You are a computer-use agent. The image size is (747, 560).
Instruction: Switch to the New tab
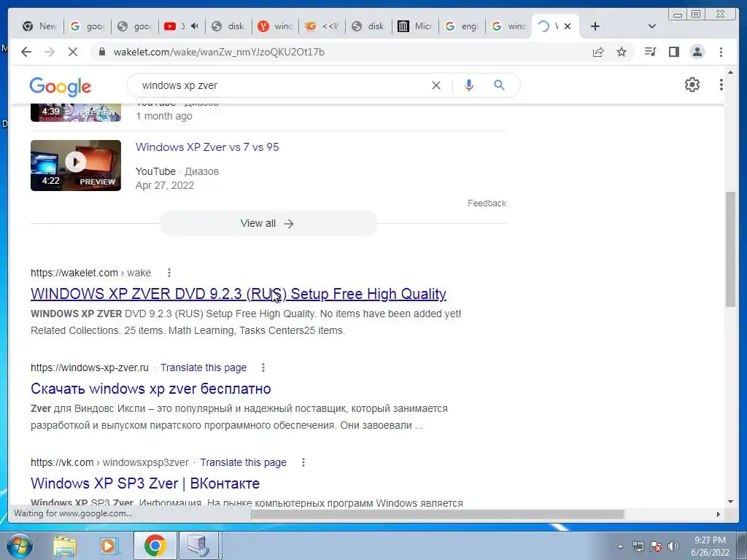tap(40, 26)
